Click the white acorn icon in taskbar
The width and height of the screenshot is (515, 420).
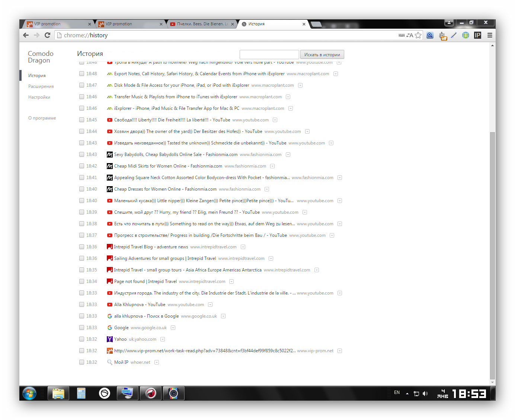coord(105,393)
